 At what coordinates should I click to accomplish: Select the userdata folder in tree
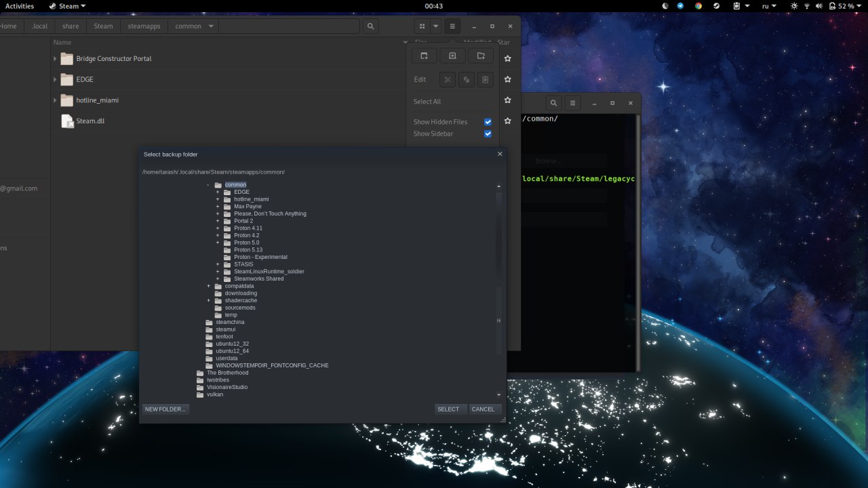point(226,359)
